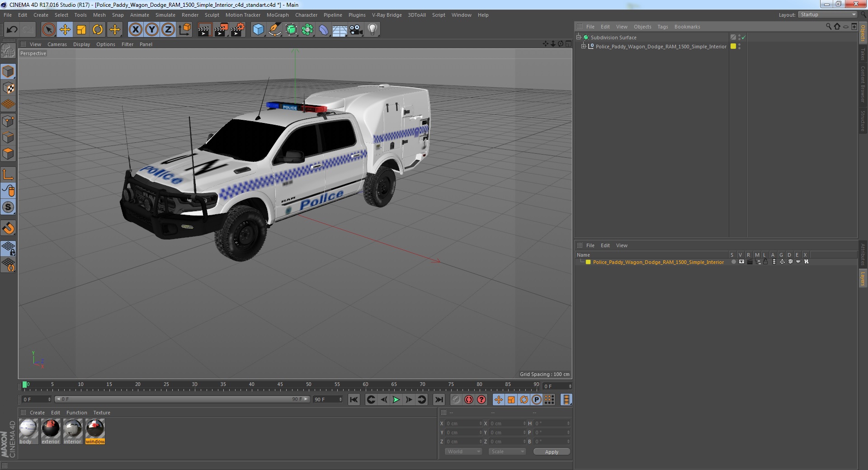
Task: Switch to Model mode in left sidebar
Action: point(8,71)
